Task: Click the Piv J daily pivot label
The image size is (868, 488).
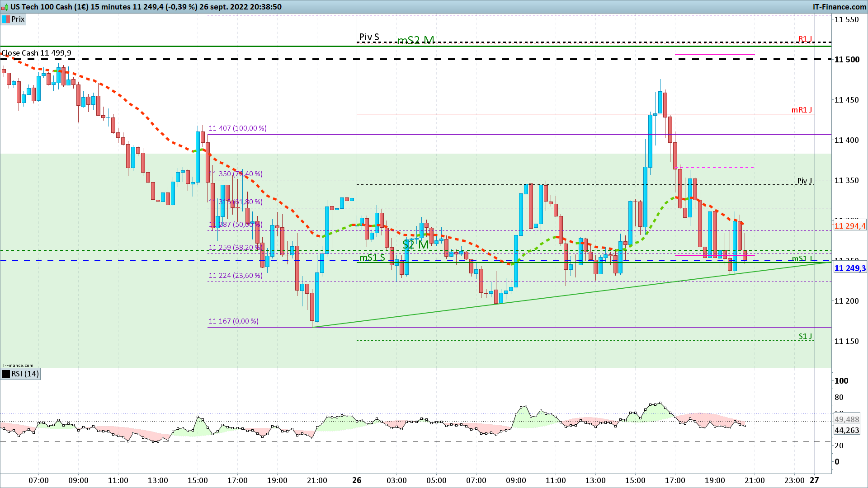Action: 804,181
